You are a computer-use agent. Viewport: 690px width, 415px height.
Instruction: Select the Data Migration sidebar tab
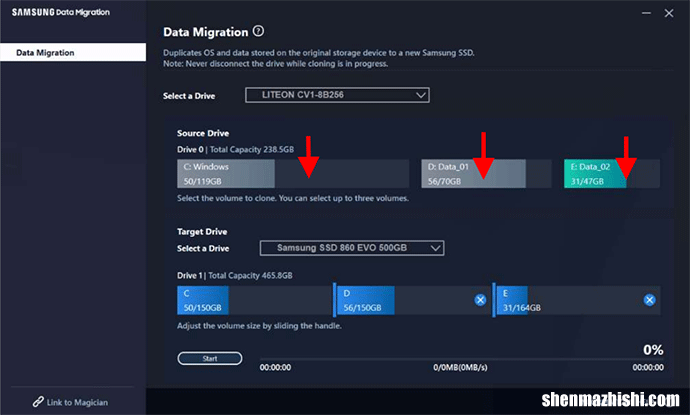coord(73,52)
